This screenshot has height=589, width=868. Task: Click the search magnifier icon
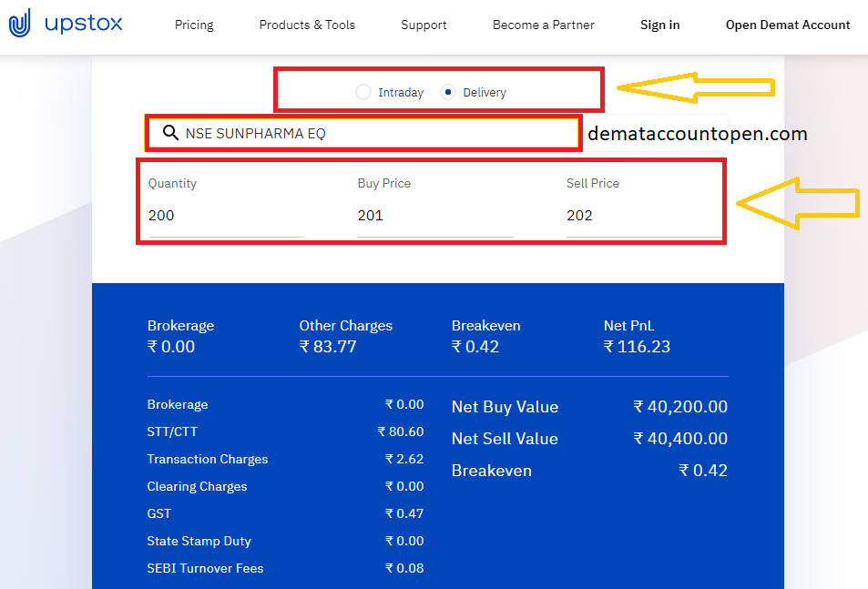(x=170, y=133)
